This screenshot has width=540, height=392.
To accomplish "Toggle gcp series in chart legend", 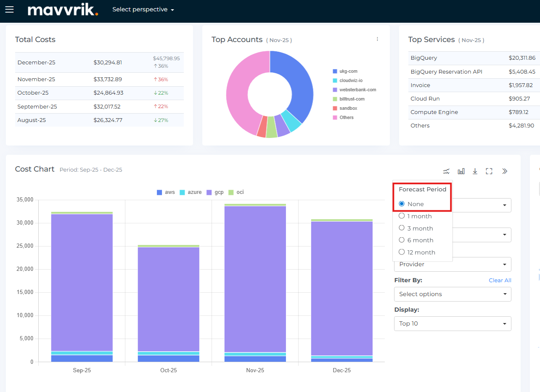I will [215, 192].
